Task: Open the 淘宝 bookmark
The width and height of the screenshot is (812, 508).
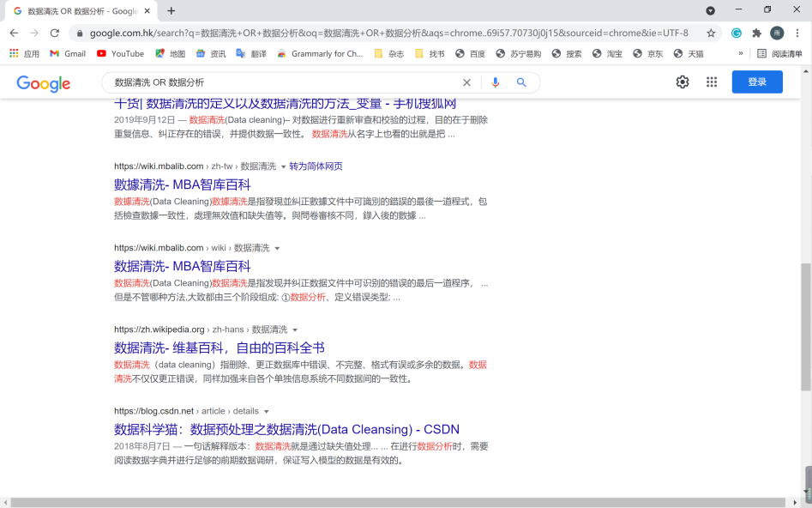Action: click(607, 53)
